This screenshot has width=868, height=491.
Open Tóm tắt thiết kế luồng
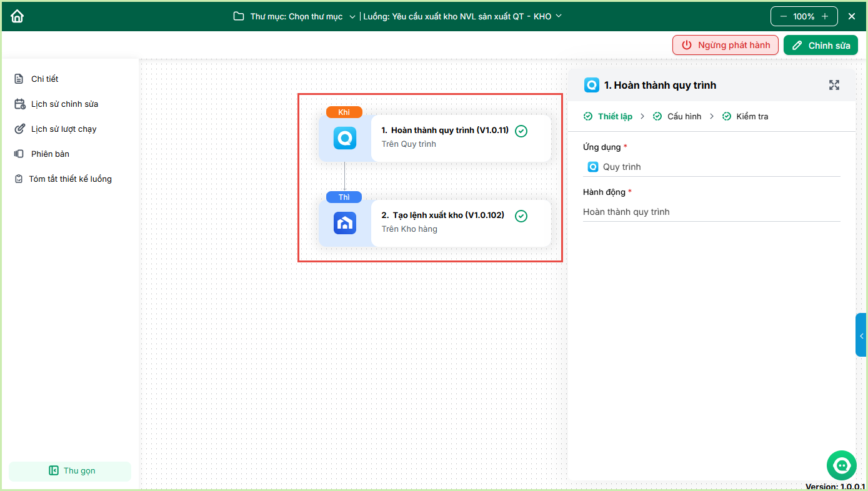point(69,179)
